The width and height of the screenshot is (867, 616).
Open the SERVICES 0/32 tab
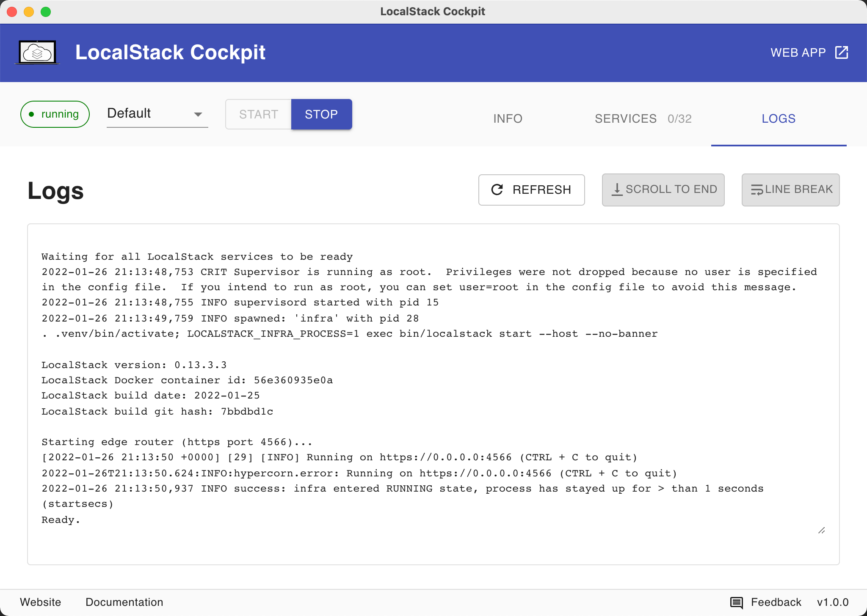[643, 118]
